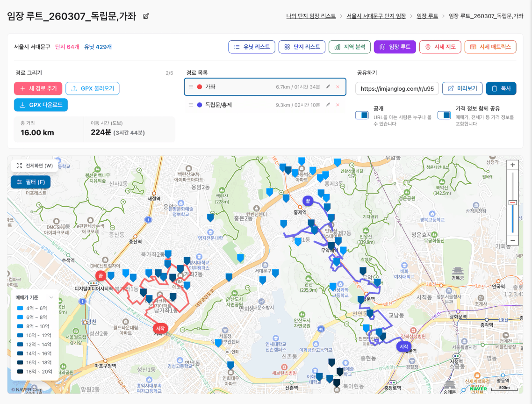532x404 pixels.
Task: Switch to the 유닛 리스트 tab
Action: [252, 47]
